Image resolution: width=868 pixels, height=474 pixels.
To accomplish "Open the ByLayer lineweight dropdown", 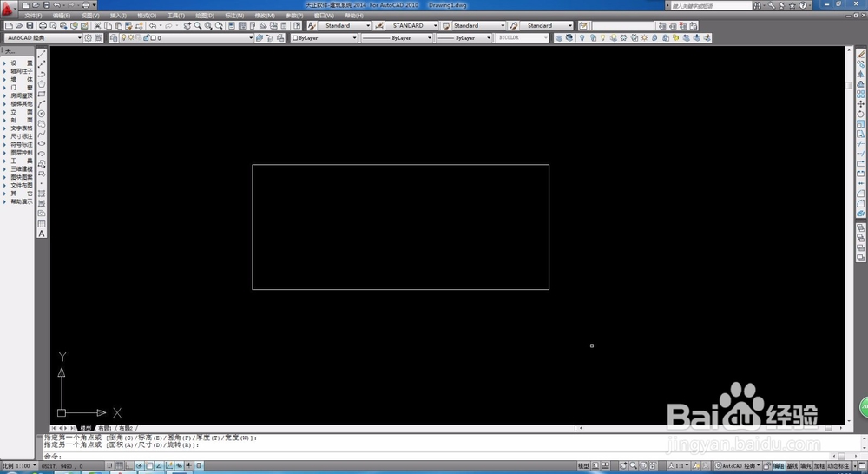I will [464, 37].
